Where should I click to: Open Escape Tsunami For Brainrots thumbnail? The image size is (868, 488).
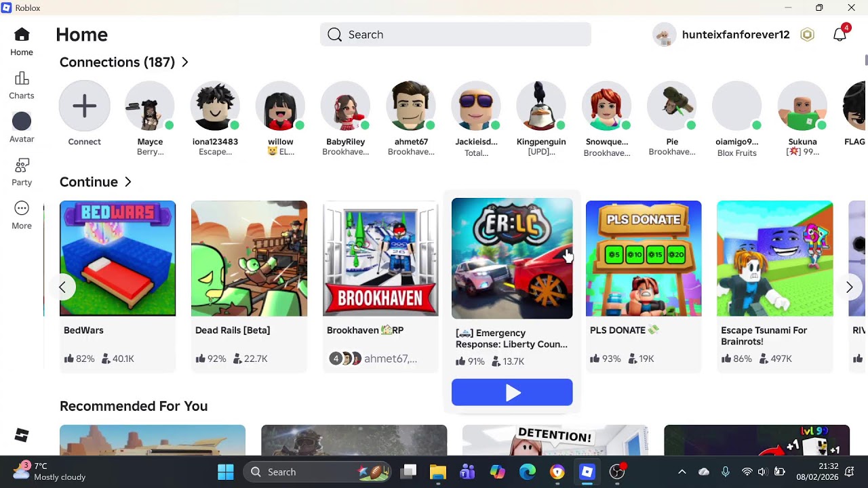[775, 258]
